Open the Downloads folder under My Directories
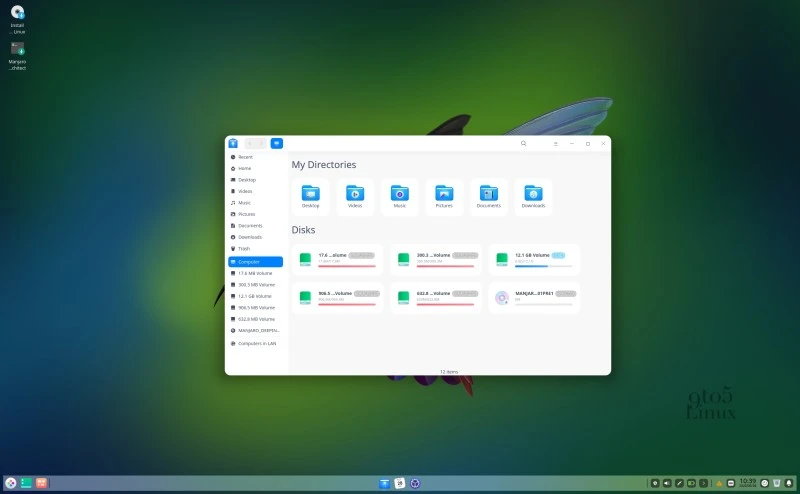This screenshot has width=800, height=494. click(x=533, y=197)
